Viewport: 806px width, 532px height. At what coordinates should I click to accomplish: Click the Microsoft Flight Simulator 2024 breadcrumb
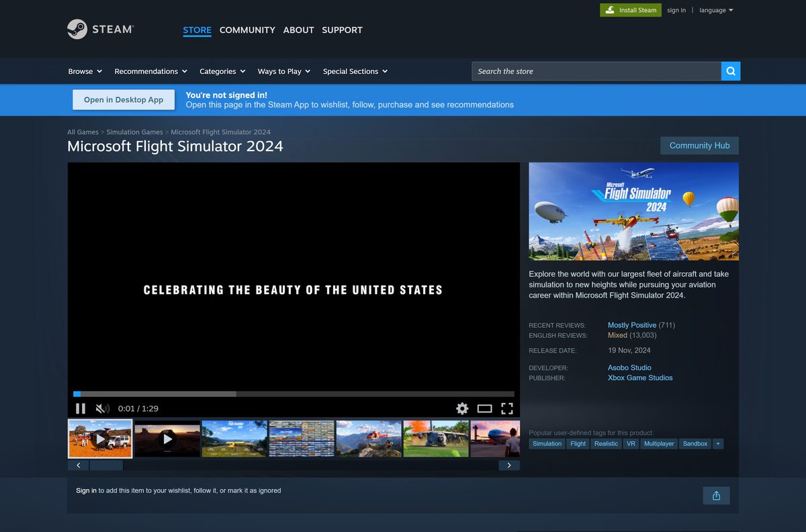[x=220, y=132]
